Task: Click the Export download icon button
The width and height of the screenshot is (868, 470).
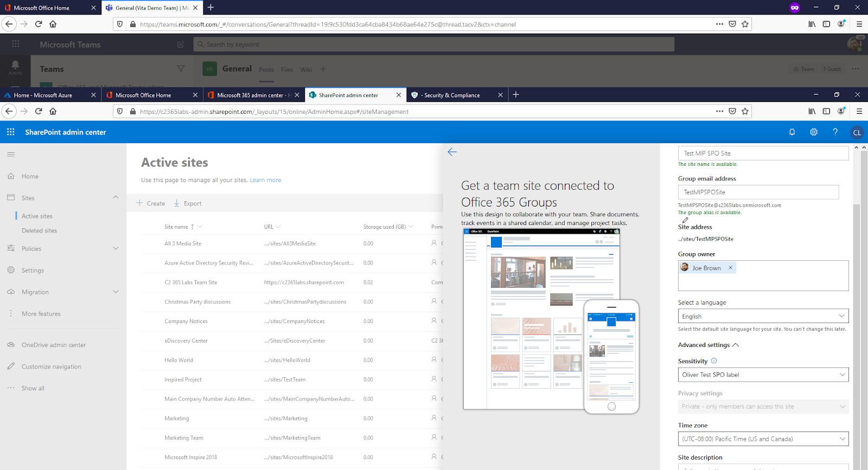Action: (x=177, y=203)
